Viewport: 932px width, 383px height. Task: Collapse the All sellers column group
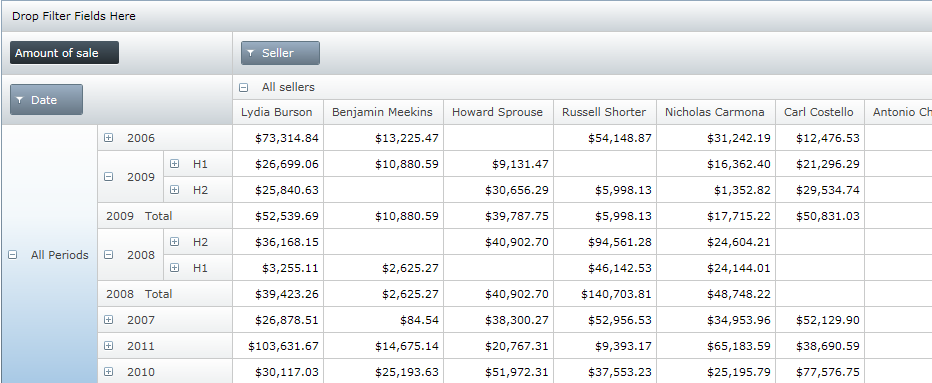tap(243, 87)
